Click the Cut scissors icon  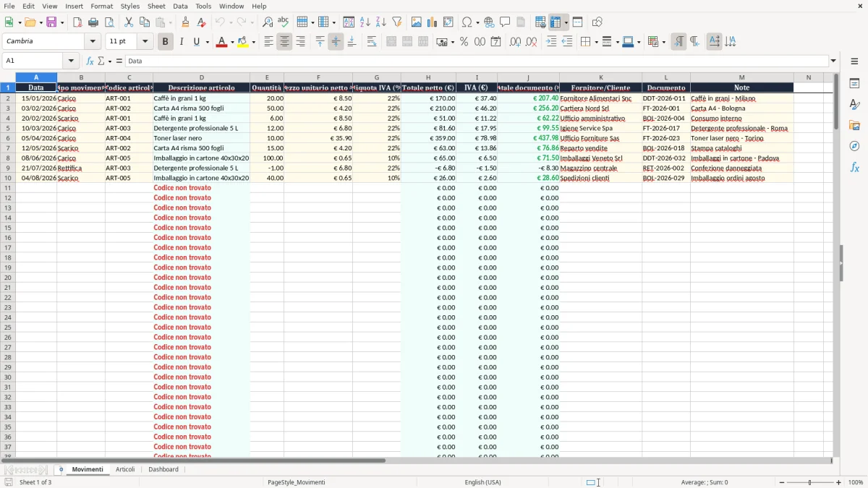(129, 22)
